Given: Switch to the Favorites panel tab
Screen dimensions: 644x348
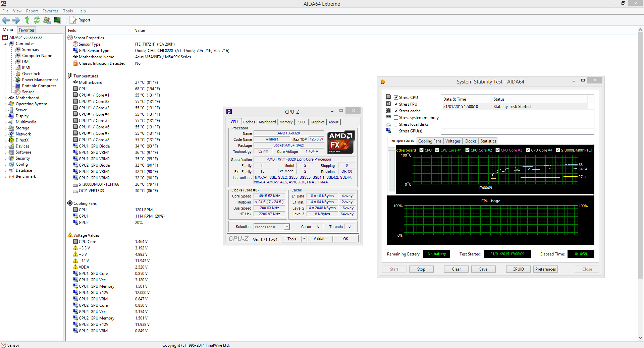Looking at the screenshot, I should point(26,30).
